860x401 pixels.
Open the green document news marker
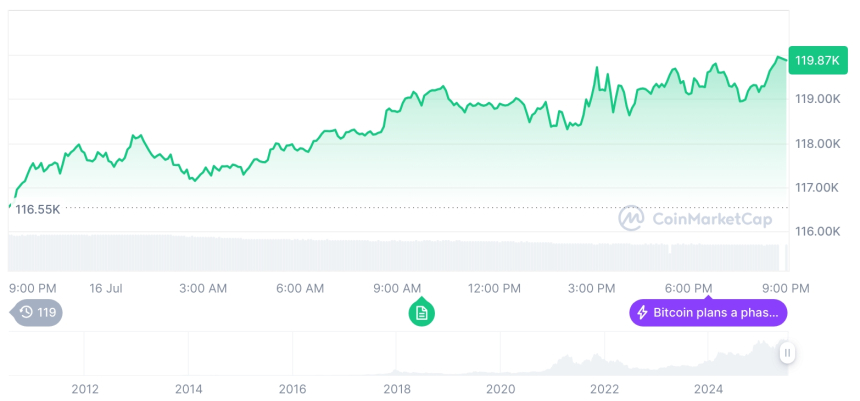[x=421, y=313]
